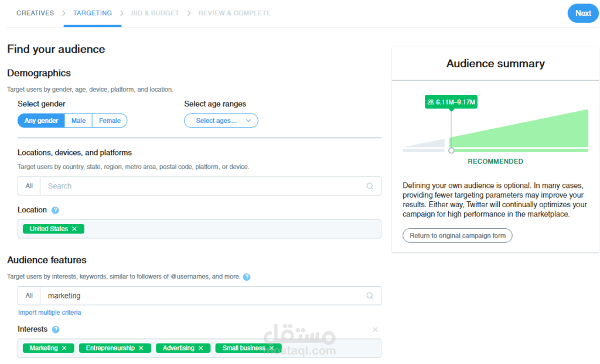The width and height of the screenshot is (600, 364).
Task: Click the audience size slider handle
Action: coord(451,150)
